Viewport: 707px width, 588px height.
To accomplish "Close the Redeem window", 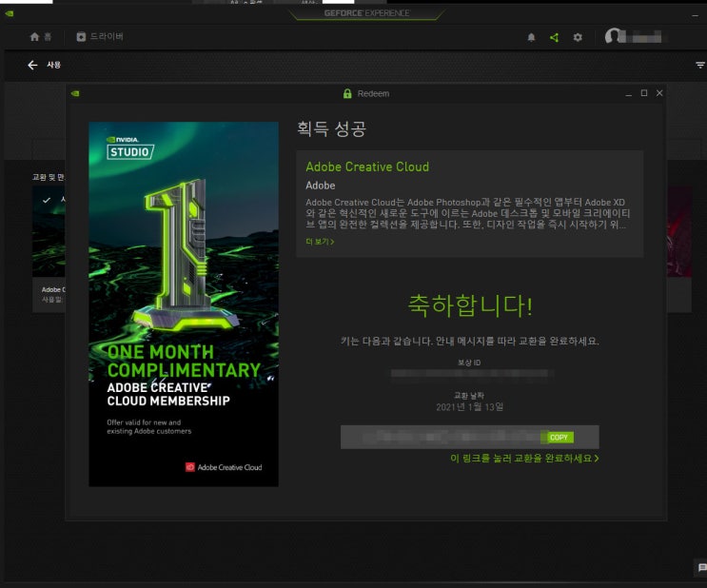I will tap(659, 93).
